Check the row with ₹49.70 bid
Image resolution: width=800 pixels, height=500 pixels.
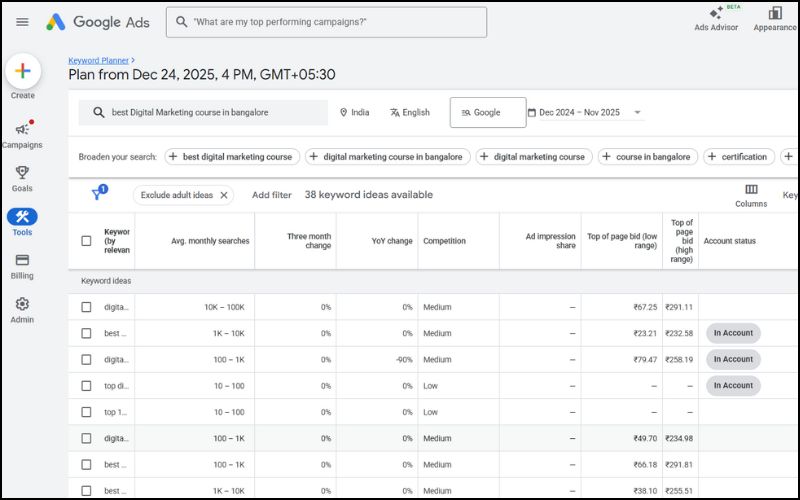click(x=86, y=438)
